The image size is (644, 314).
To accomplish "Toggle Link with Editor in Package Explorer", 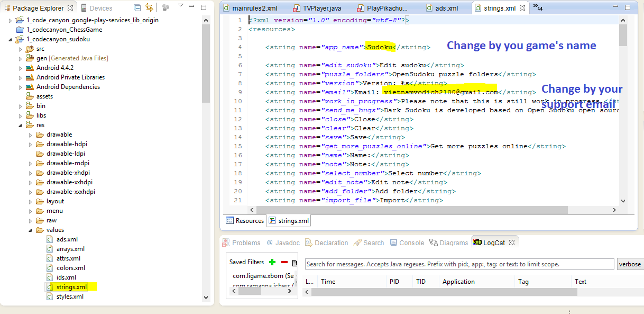I will [149, 8].
